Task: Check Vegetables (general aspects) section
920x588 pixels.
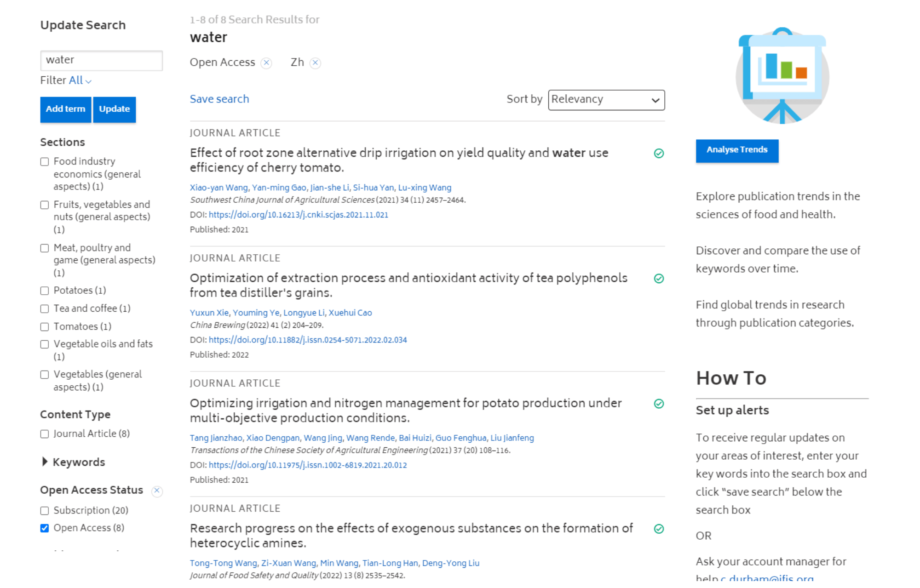Action: point(45,375)
